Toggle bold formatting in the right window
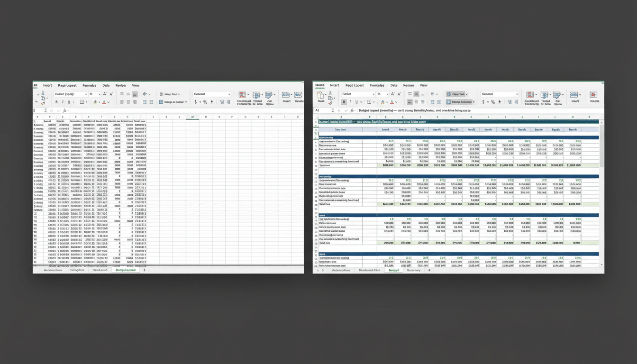The height and width of the screenshot is (364, 637). coord(344,101)
